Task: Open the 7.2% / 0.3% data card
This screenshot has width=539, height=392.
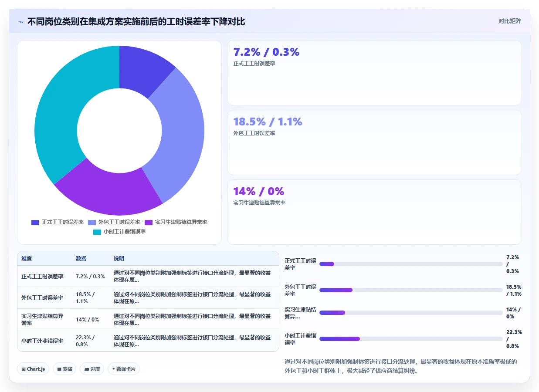Action: pyautogui.click(x=374, y=73)
